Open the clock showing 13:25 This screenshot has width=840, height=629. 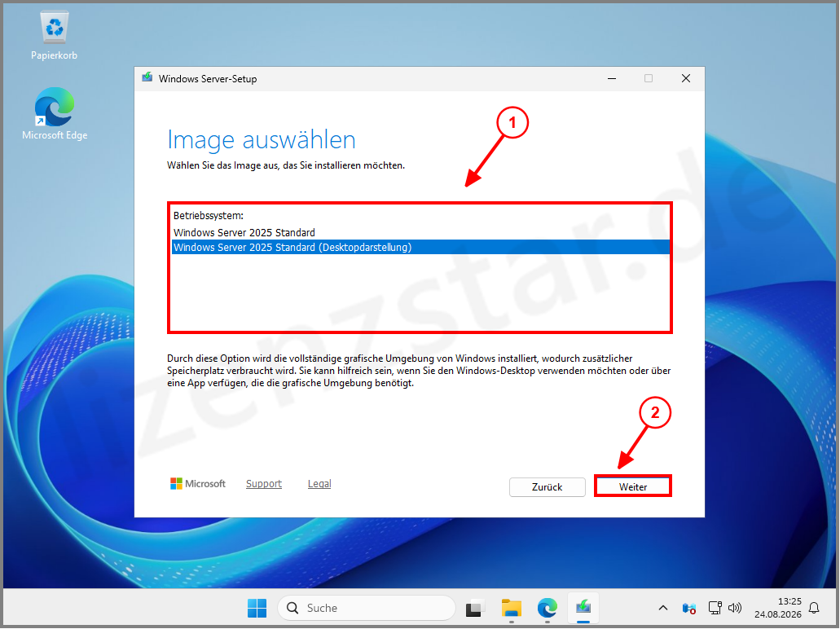[778, 608]
